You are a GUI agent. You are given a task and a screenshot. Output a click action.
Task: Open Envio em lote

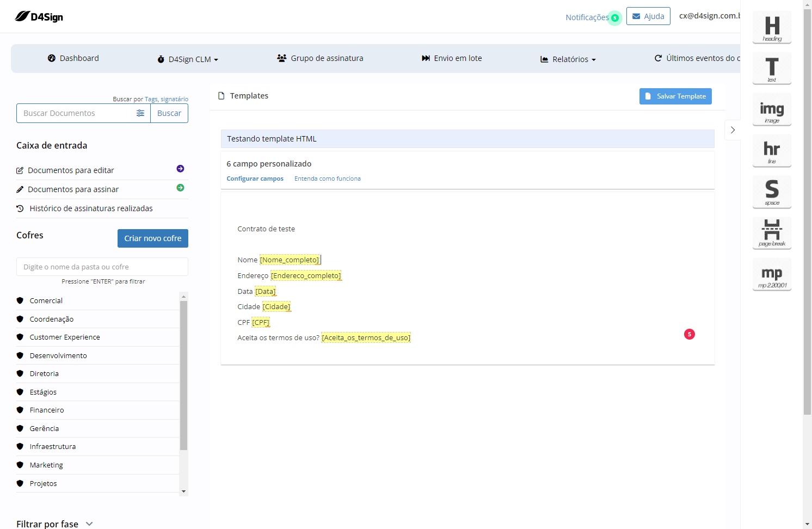[452, 58]
